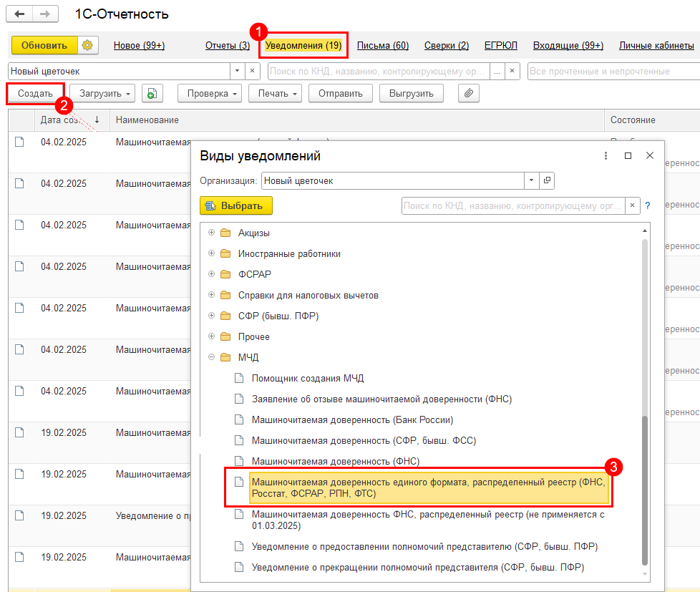The width and height of the screenshot is (700, 592).
Task: Click the yellow Выбрать button
Action: (x=235, y=205)
